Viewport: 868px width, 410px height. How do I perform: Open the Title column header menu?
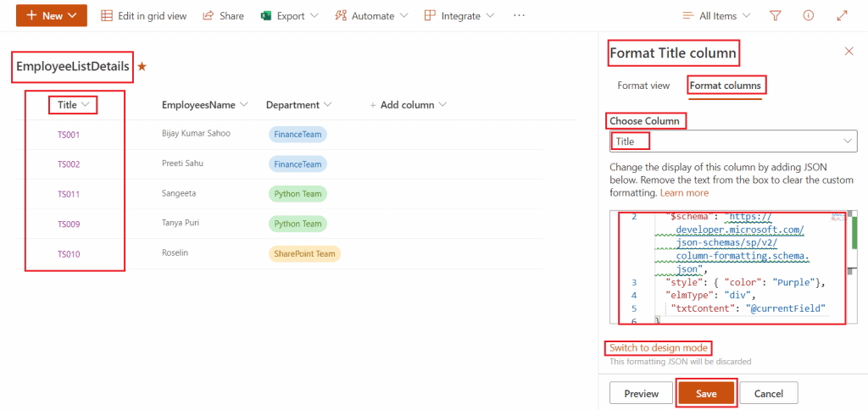[x=73, y=104]
